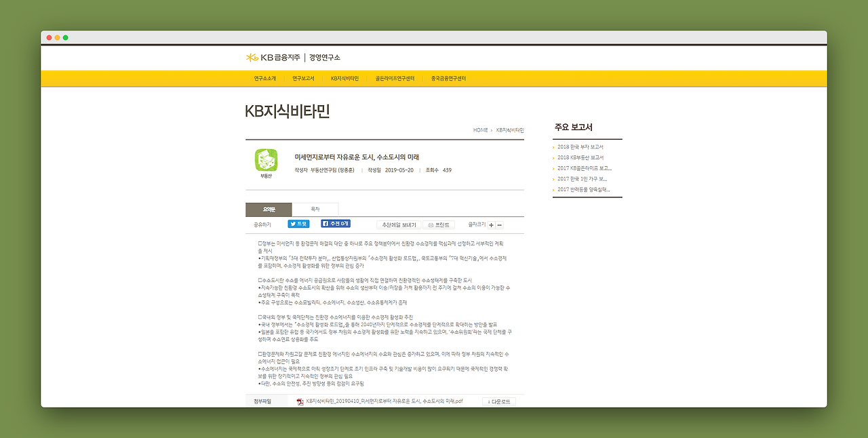Go to HOME via the breadcrumb

coord(480,130)
